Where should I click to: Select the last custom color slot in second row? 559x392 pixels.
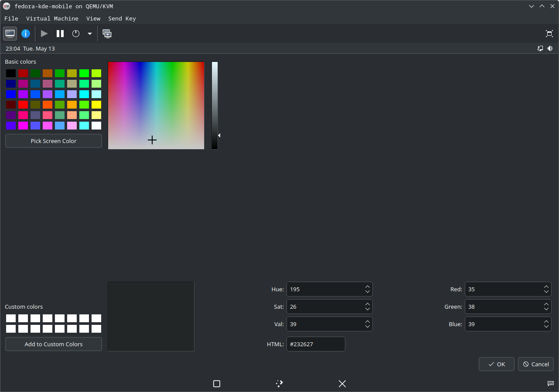click(x=96, y=329)
